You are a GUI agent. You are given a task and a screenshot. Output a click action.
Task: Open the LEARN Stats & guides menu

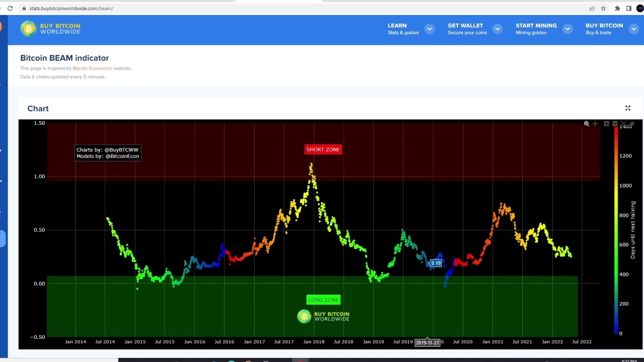pyautogui.click(x=403, y=29)
